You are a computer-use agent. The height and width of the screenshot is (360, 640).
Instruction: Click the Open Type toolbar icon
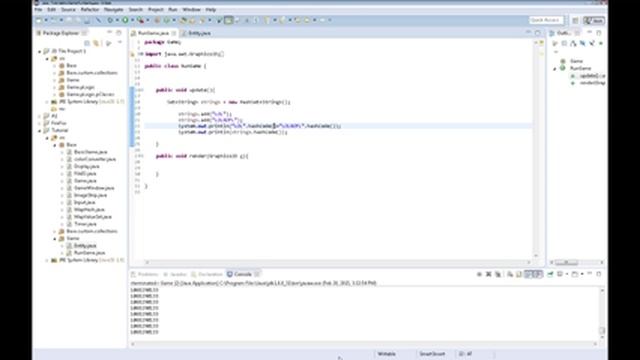tap(184, 20)
